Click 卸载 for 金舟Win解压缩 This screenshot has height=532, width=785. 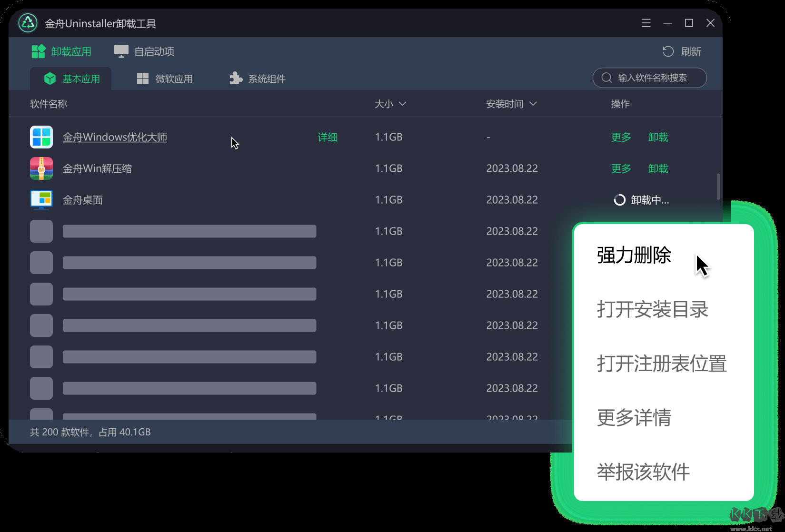(x=658, y=168)
